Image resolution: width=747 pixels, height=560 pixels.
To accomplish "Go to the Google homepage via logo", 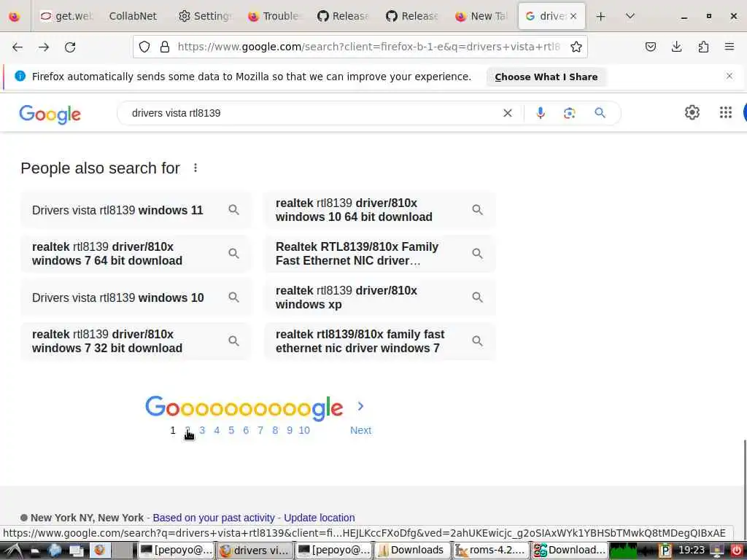I will (50, 114).
